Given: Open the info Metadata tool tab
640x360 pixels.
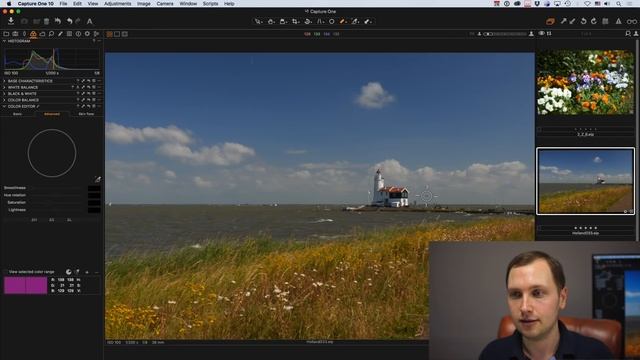Looking at the screenshot, I should click(x=78, y=34).
